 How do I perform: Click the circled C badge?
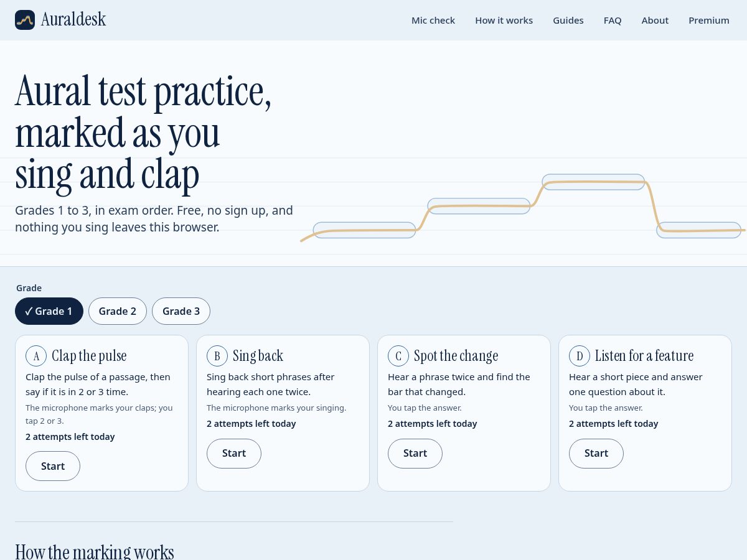[x=398, y=356]
